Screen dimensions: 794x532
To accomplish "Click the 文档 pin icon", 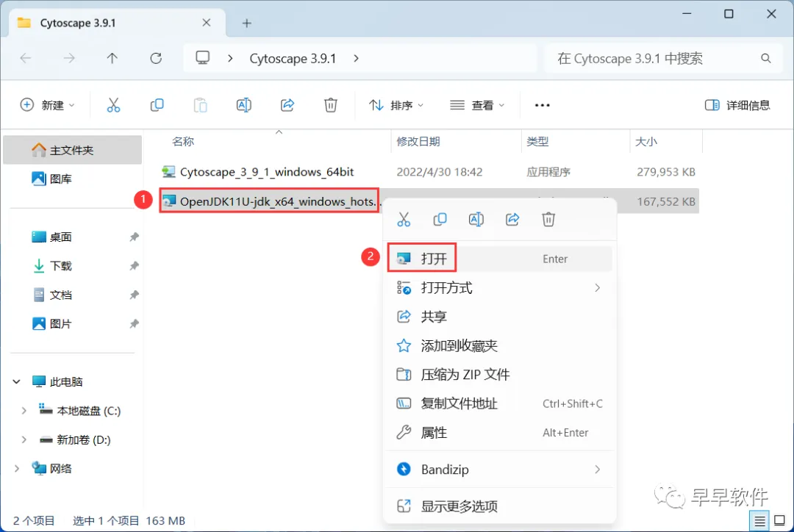I will 134,295.
